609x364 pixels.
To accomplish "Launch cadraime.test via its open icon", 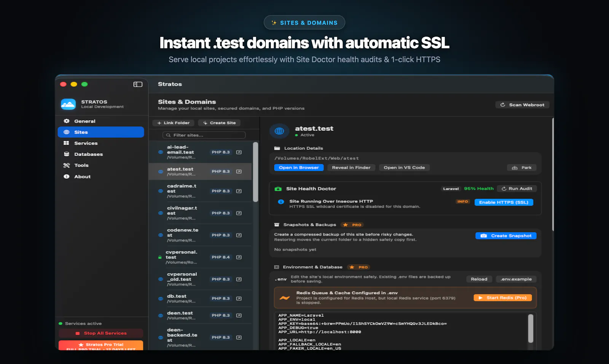I will (239, 191).
